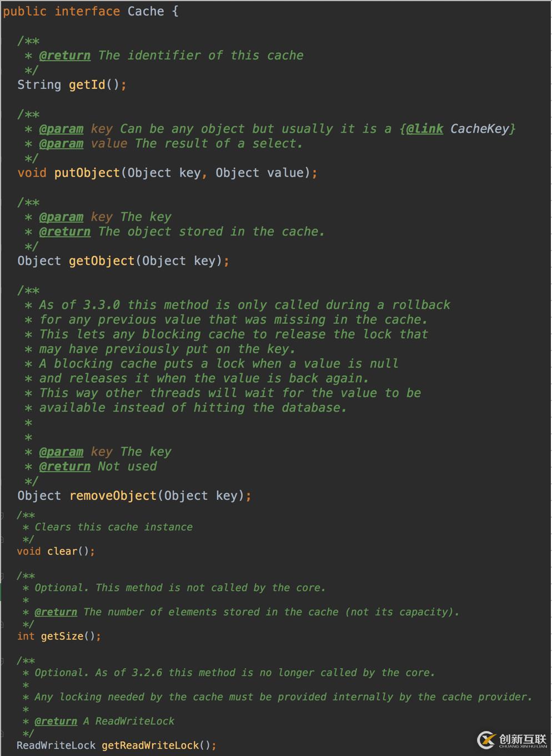Screen dimensions: 552x756
Task: Place cursor on getSize method name
Action: (62, 637)
